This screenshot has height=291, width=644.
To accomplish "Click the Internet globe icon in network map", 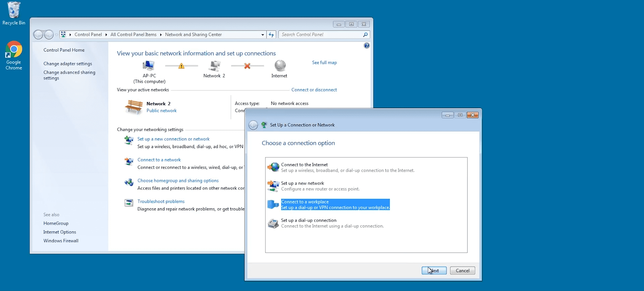I will [x=280, y=66].
